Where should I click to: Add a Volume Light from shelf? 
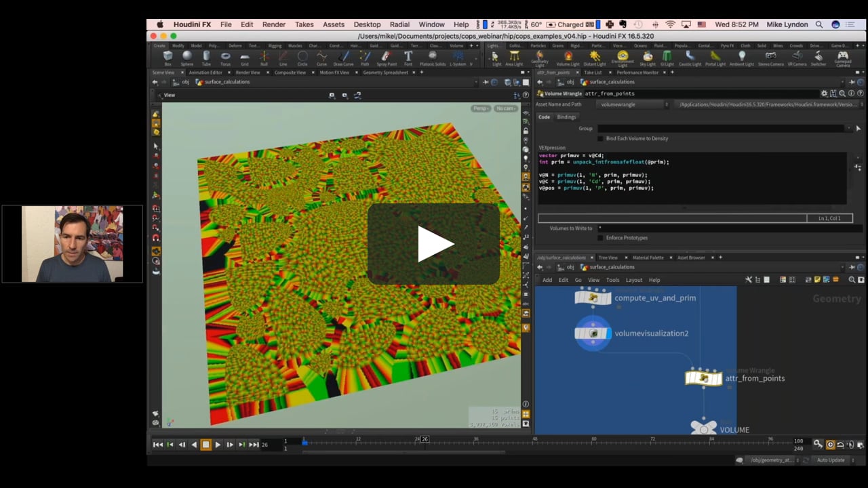coord(568,58)
